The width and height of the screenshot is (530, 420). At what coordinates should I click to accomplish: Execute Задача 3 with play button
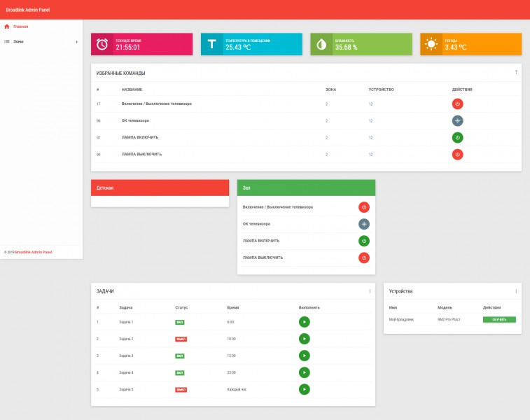pyautogui.click(x=305, y=356)
